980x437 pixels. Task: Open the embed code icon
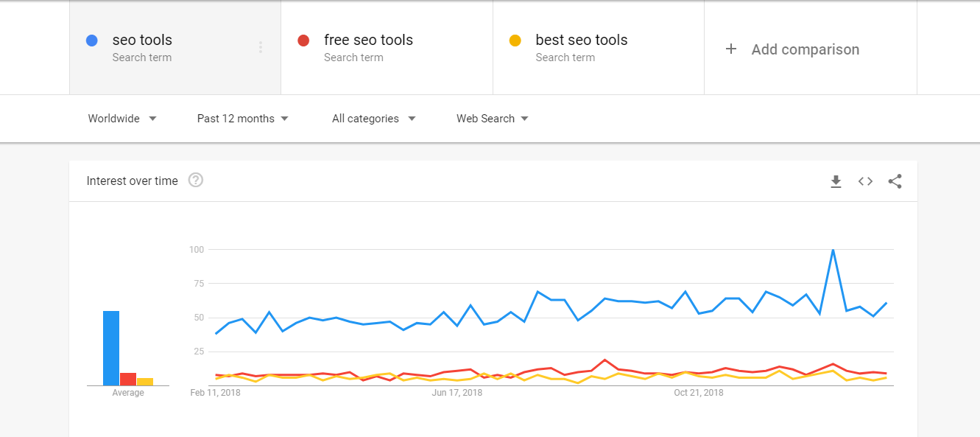[865, 181]
